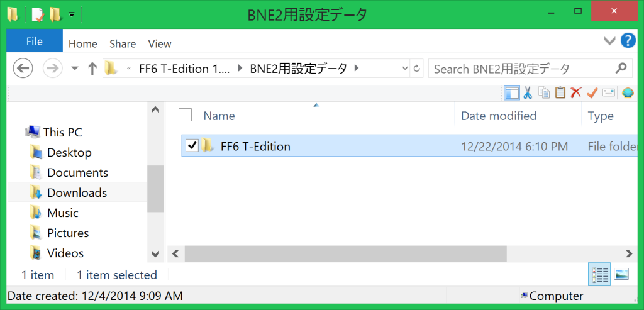Click the email envelope toolbar icon
Screen dimensions: 644x310
pos(608,93)
